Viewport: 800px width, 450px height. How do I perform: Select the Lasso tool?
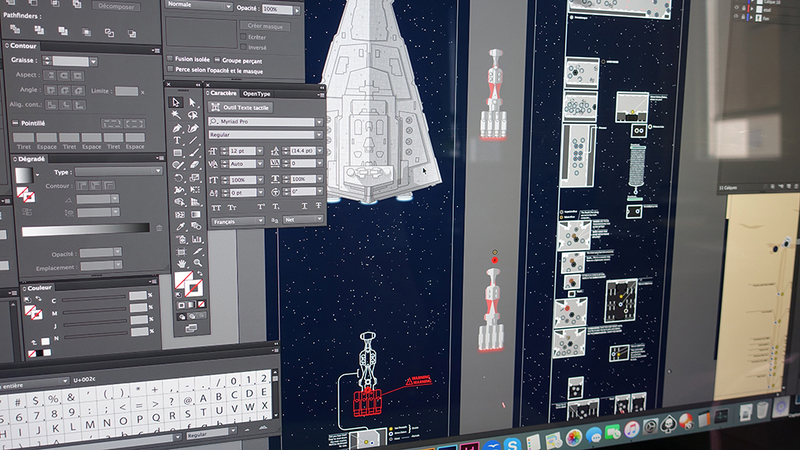(193, 115)
